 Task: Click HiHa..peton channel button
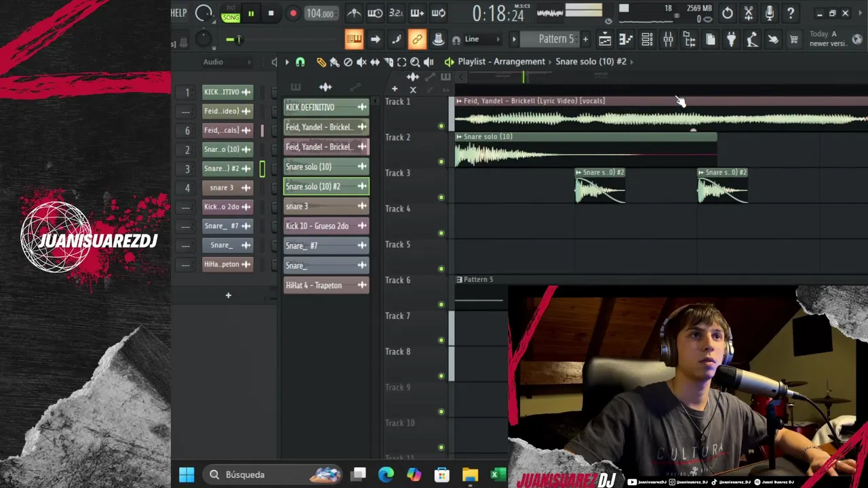tap(227, 264)
